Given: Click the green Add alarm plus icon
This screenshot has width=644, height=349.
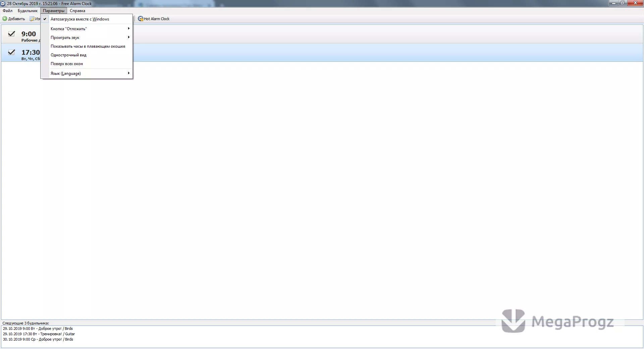Looking at the screenshot, I should click(x=5, y=19).
